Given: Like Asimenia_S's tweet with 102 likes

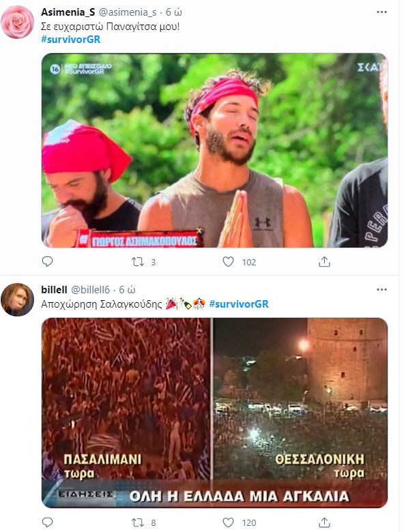Looking at the screenshot, I should [x=228, y=262].
